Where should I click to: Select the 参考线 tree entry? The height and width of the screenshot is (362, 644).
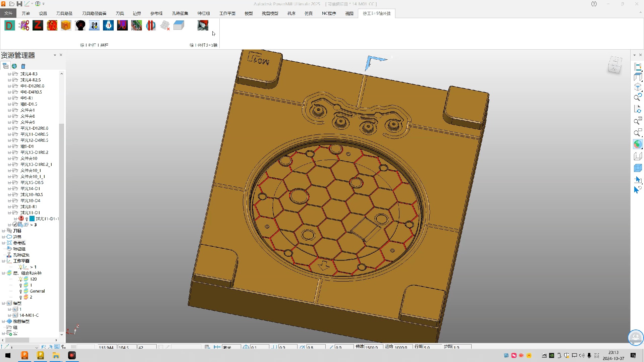pos(19,243)
